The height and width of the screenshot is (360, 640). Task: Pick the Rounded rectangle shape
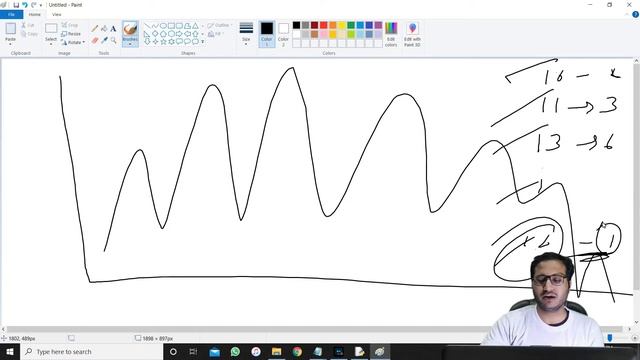coord(179,26)
